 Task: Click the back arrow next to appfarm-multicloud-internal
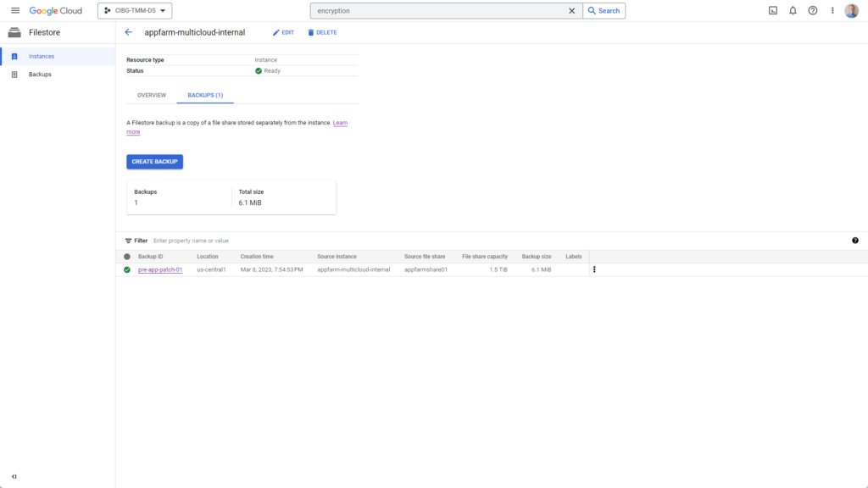[129, 32]
